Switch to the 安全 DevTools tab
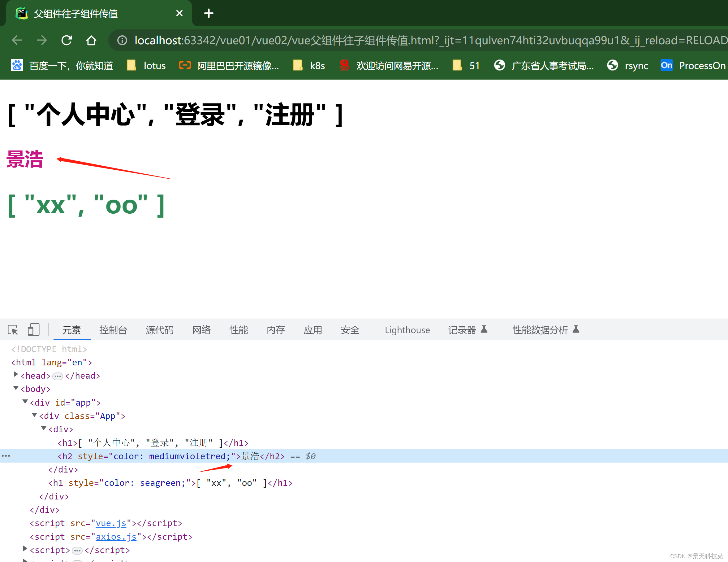This screenshot has height=562, width=728. pyautogui.click(x=350, y=330)
